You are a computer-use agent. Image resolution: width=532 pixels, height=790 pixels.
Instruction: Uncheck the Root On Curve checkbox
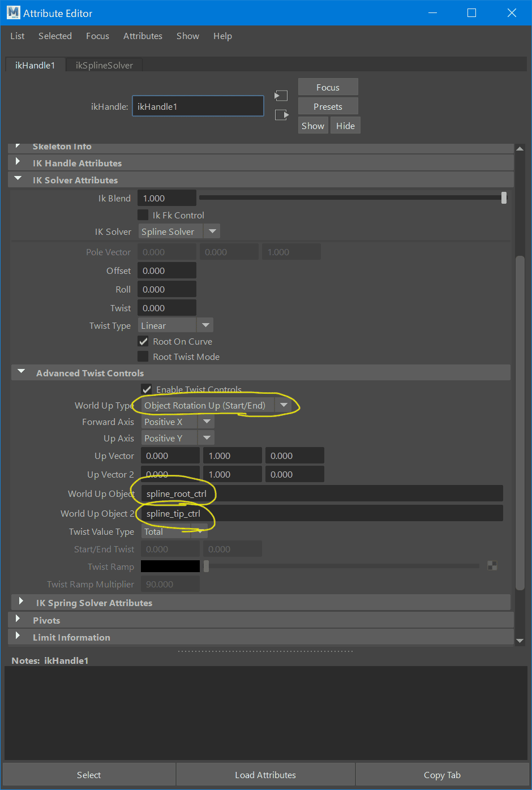click(x=143, y=341)
